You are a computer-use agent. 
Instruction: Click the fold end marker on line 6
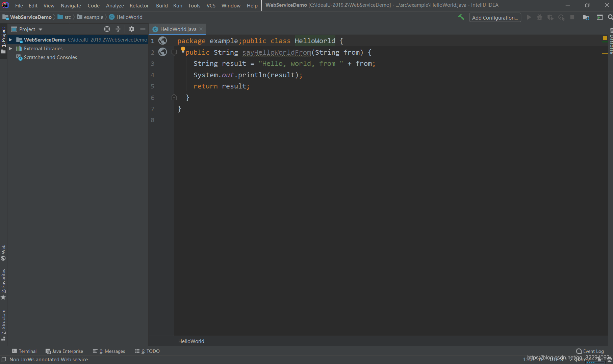point(174,97)
